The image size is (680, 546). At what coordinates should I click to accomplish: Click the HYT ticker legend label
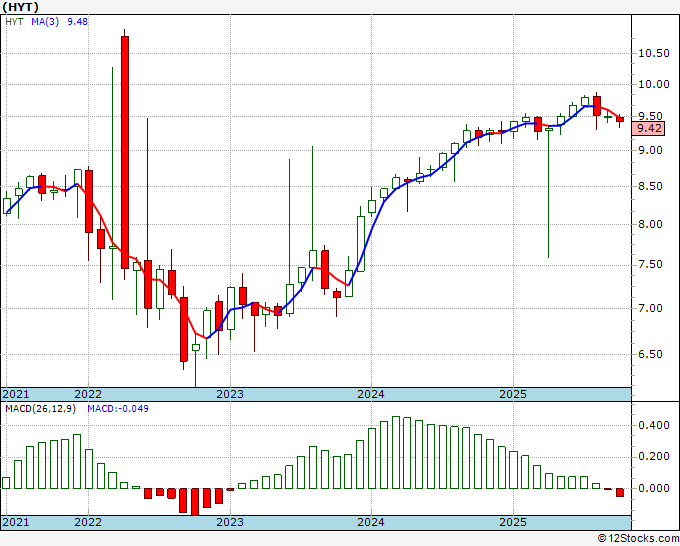(x=14, y=22)
